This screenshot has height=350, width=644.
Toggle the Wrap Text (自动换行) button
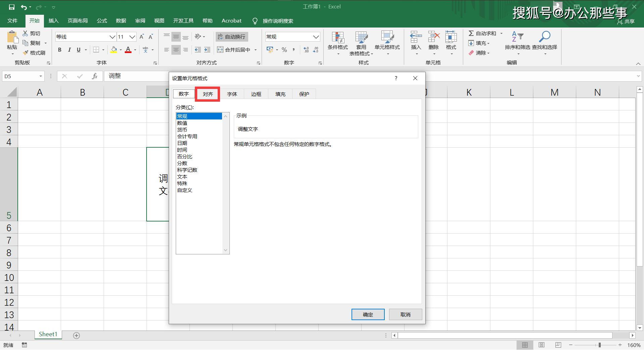pyautogui.click(x=232, y=37)
